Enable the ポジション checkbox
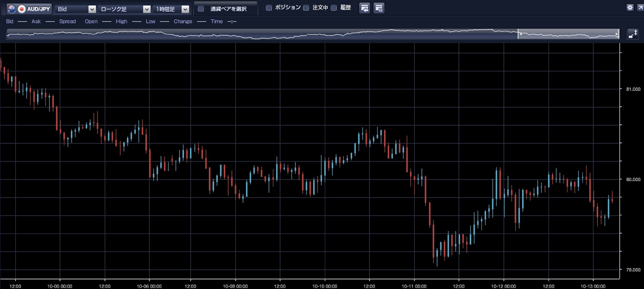This screenshot has width=644, height=289. tap(269, 8)
